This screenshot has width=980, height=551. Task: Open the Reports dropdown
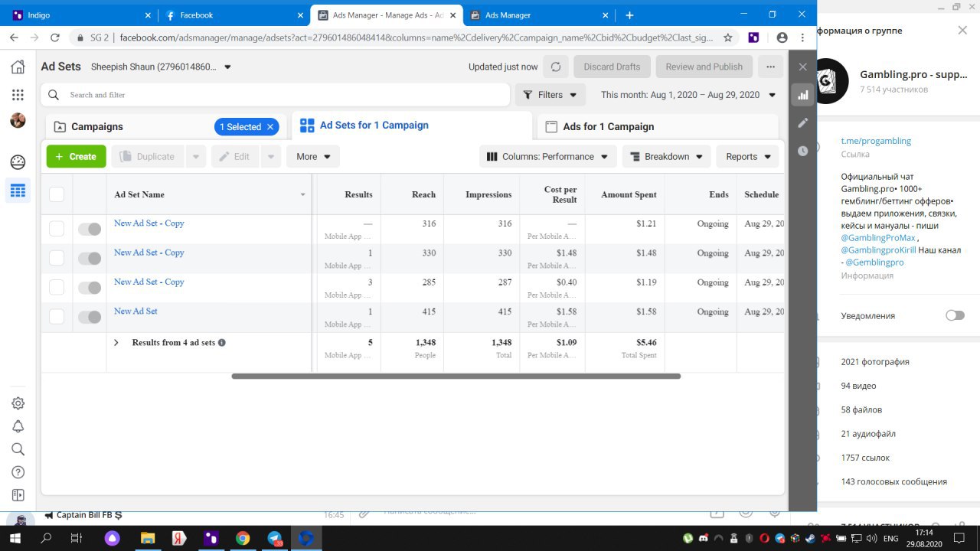click(748, 156)
